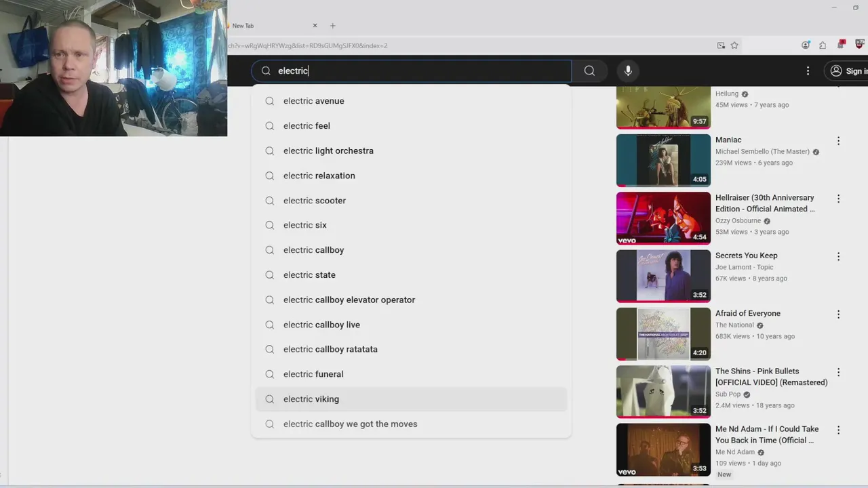Open more options for Afraid of Everyone
Image resolution: width=868 pixels, height=488 pixels.
(x=838, y=314)
